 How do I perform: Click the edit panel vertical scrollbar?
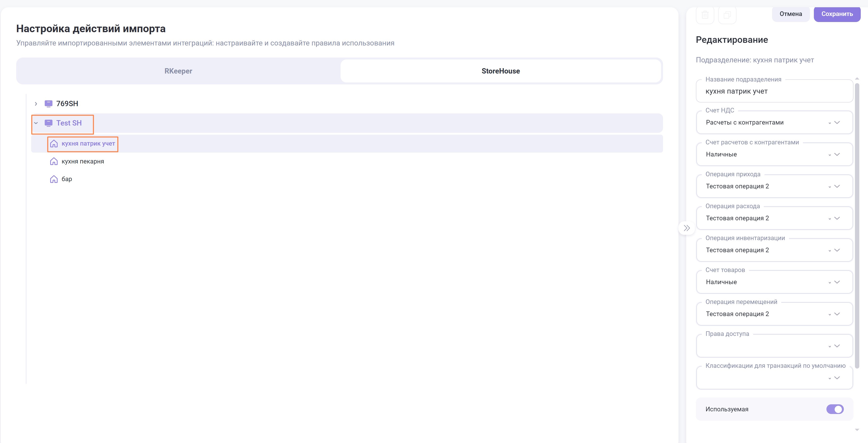857,219
